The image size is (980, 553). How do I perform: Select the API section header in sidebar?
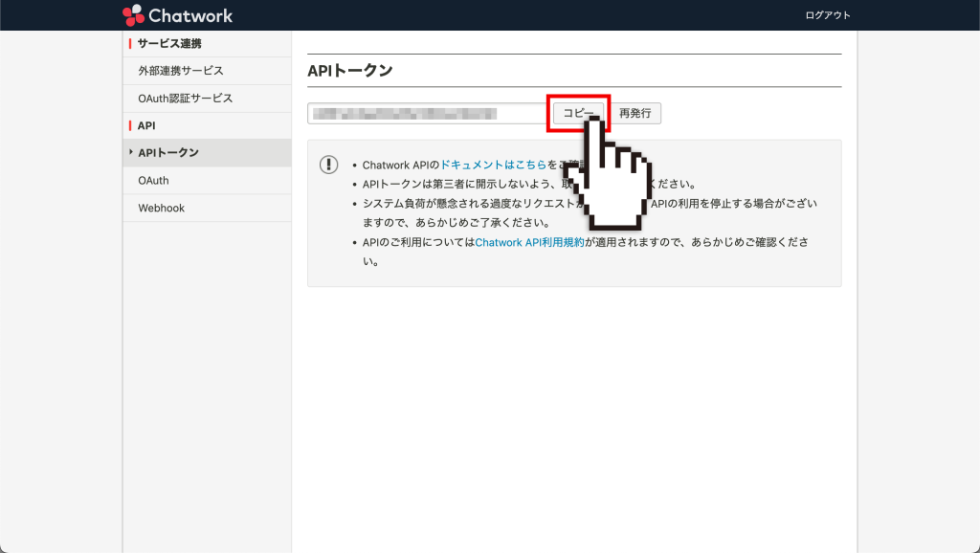point(145,124)
